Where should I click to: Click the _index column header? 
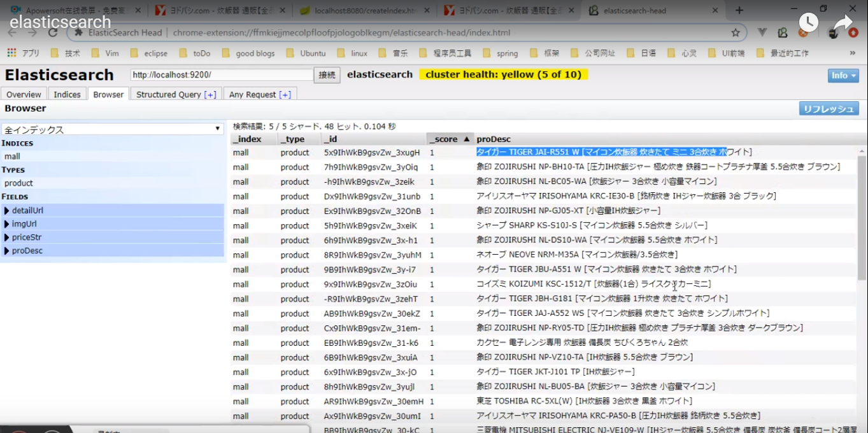coord(254,139)
